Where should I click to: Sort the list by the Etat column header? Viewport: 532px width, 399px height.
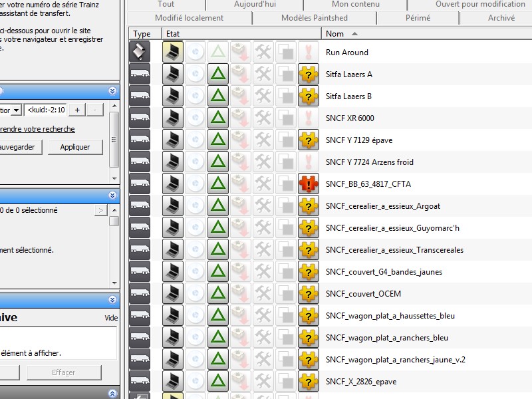pos(241,34)
